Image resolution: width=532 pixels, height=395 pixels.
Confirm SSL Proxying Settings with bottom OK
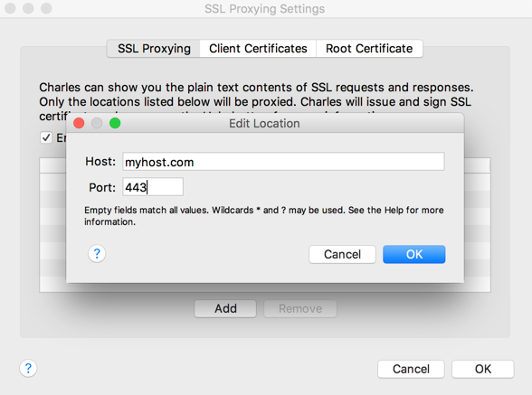[483, 369]
